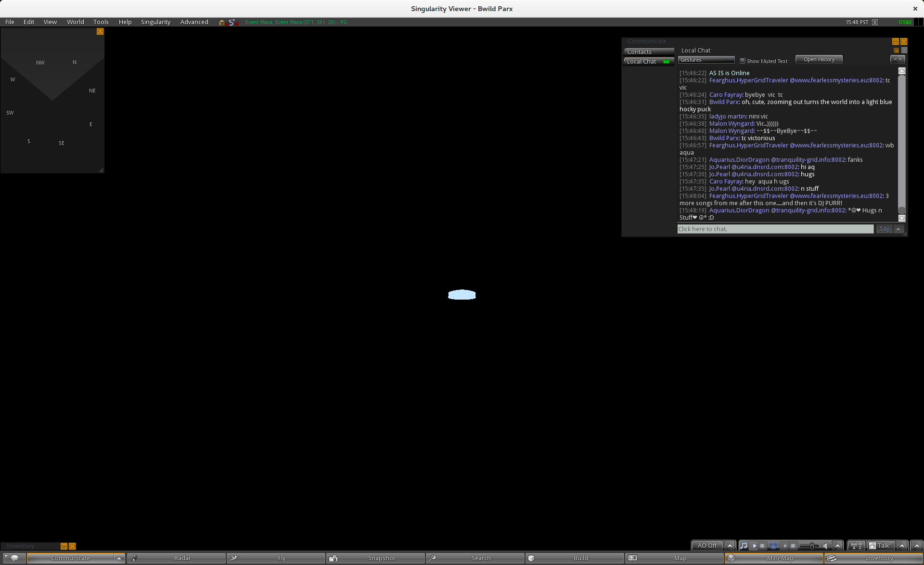Open the Advanced menu
Viewport: 924px width, 565px height.
[x=194, y=22]
